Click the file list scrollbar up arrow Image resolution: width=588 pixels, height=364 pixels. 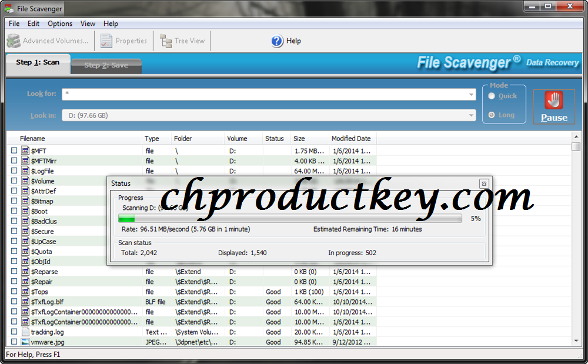point(576,137)
